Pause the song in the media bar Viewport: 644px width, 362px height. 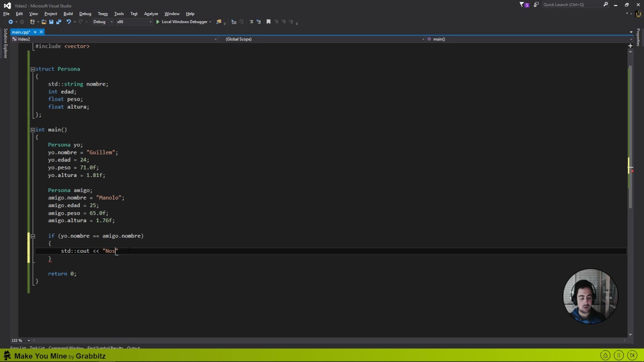point(619,355)
